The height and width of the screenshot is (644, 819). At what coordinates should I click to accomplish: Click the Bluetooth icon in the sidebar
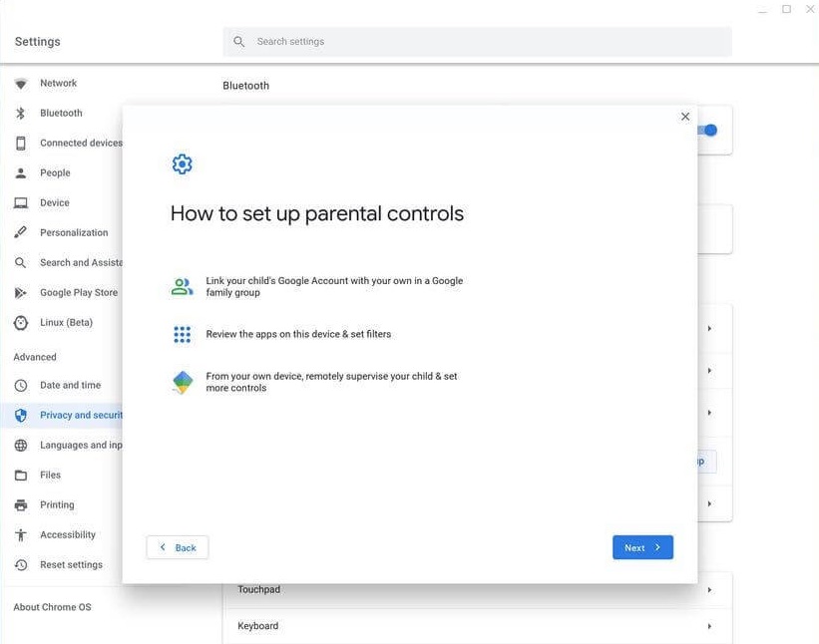point(20,113)
